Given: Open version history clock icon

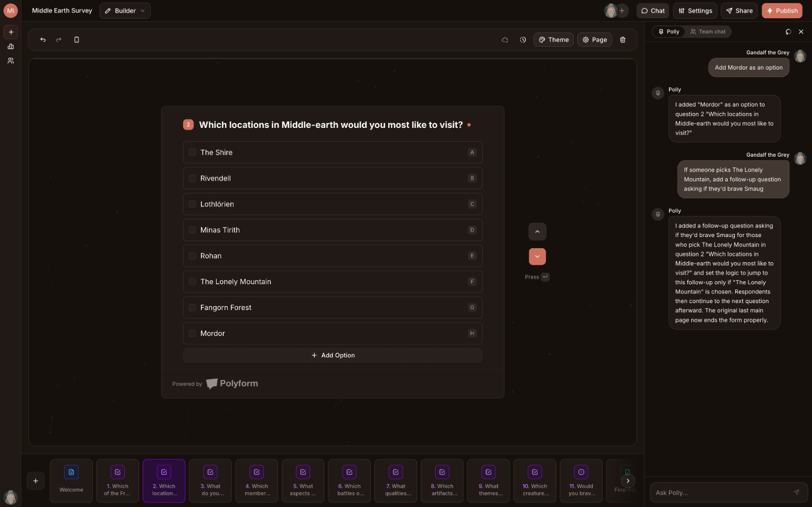Looking at the screenshot, I should click(x=523, y=40).
